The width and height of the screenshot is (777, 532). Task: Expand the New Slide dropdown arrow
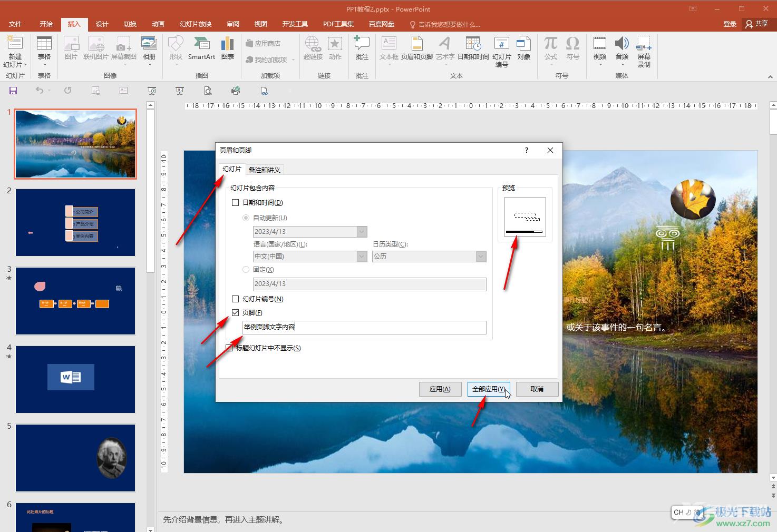25,65
